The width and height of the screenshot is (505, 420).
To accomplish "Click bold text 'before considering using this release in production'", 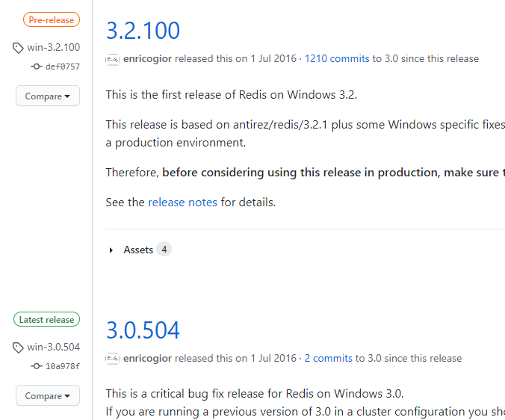I will tap(301, 173).
